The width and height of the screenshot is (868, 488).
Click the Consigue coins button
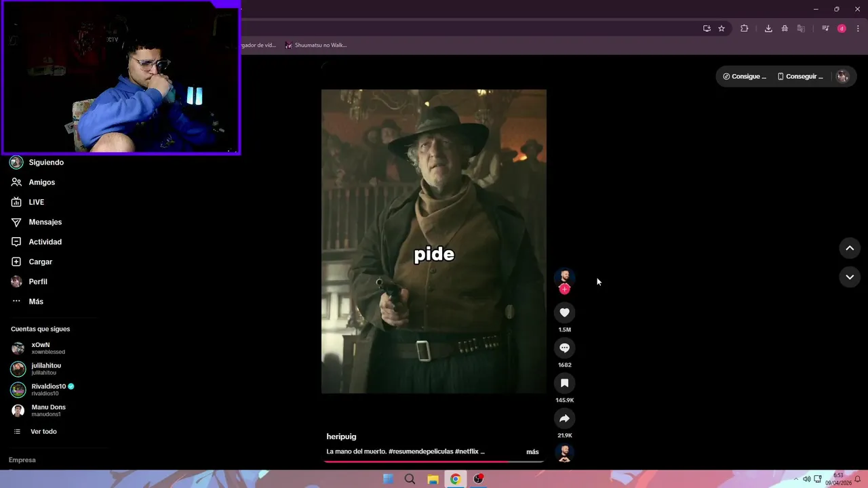[745, 77]
